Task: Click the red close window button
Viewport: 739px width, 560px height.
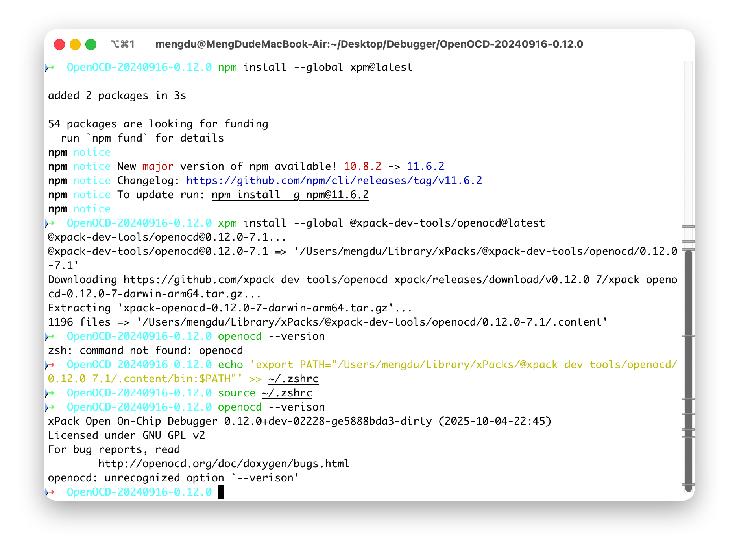Action: click(59, 44)
